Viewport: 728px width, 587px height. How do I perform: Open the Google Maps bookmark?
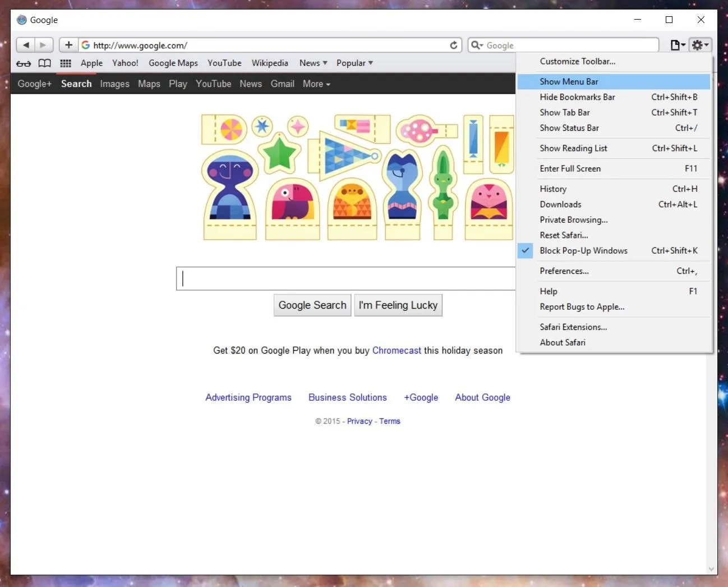pos(173,63)
